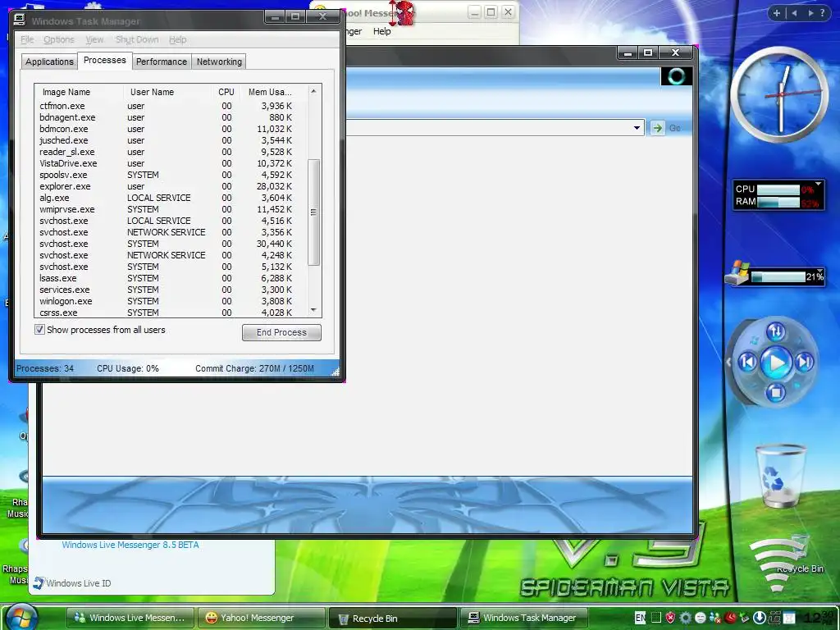Click the stop button on the media gadget

[x=775, y=393]
